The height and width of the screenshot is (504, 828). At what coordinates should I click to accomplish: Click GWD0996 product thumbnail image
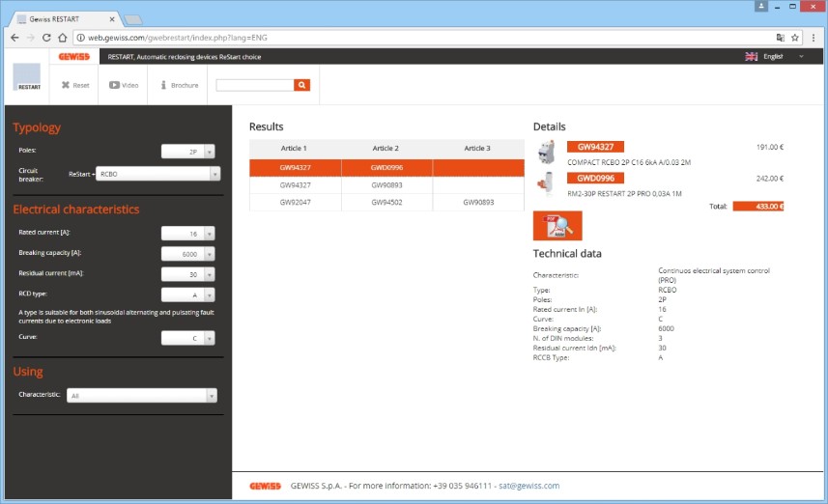click(x=546, y=183)
